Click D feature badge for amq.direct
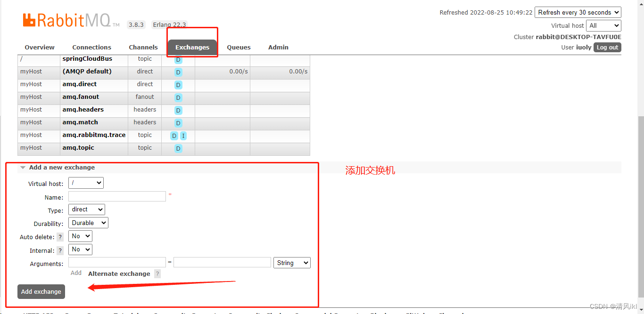Viewport: 644px width, 314px height. 178,85
